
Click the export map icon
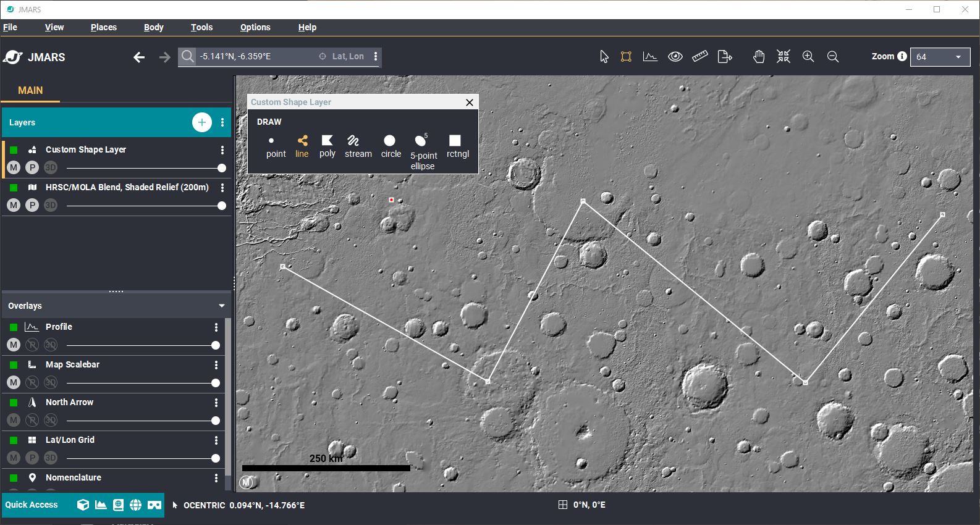pos(725,57)
